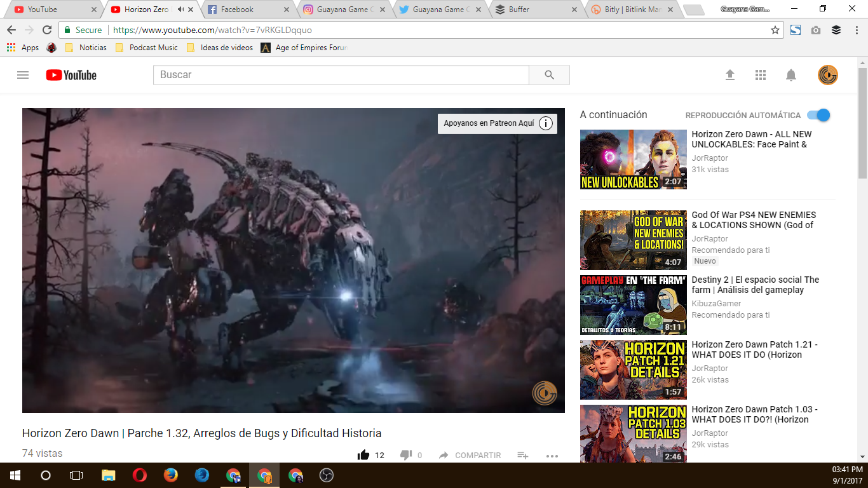Image resolution: width=868 pixels, height=488 pixels.
Task: Click the muted-audio icon on Horizon tab
Action: 181,10
